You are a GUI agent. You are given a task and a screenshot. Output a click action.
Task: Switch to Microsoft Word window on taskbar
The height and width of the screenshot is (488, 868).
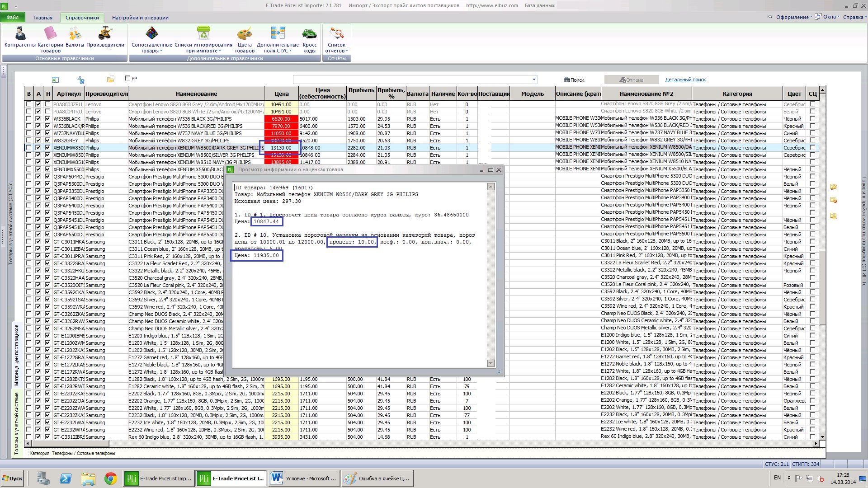[304, 479]
